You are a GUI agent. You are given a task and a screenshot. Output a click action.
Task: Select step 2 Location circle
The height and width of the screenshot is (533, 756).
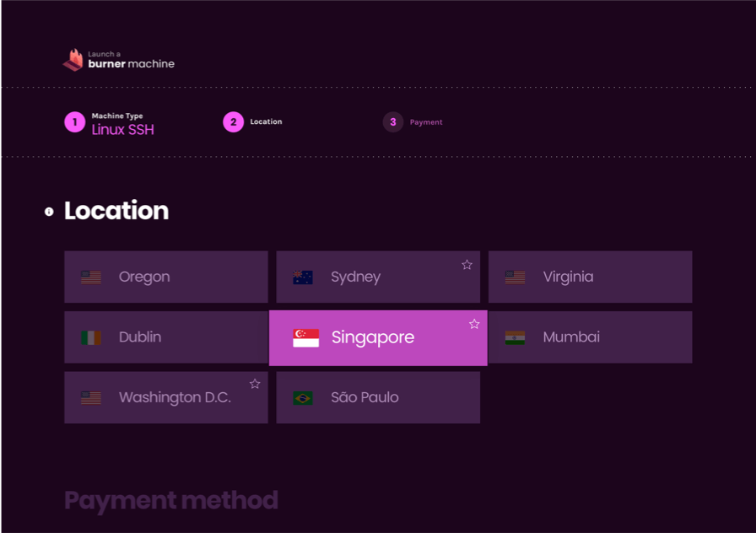[234, 122]
